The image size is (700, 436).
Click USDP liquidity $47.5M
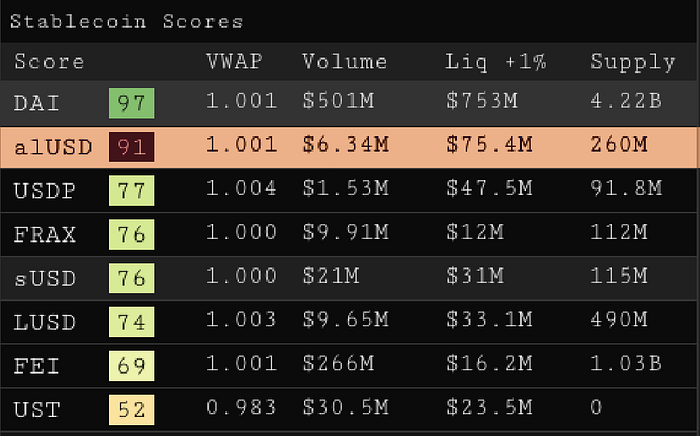489,188
